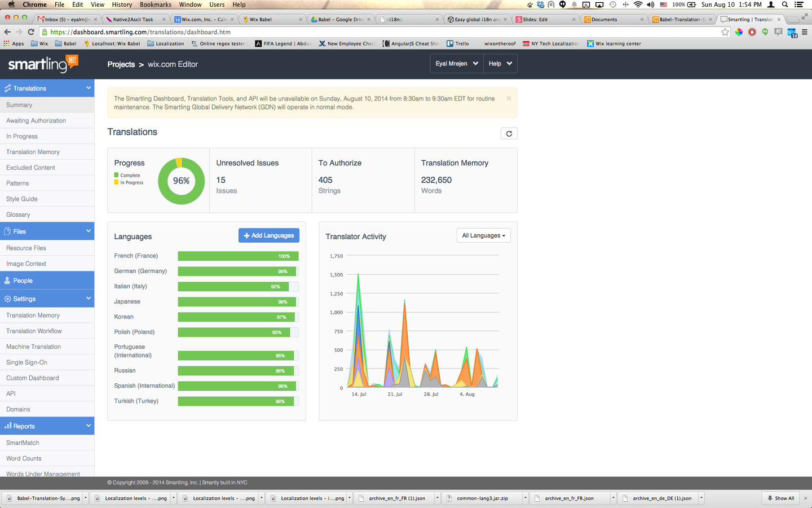Open the Style Guide sidebar link
812x508 pixels.
point(47,199)
